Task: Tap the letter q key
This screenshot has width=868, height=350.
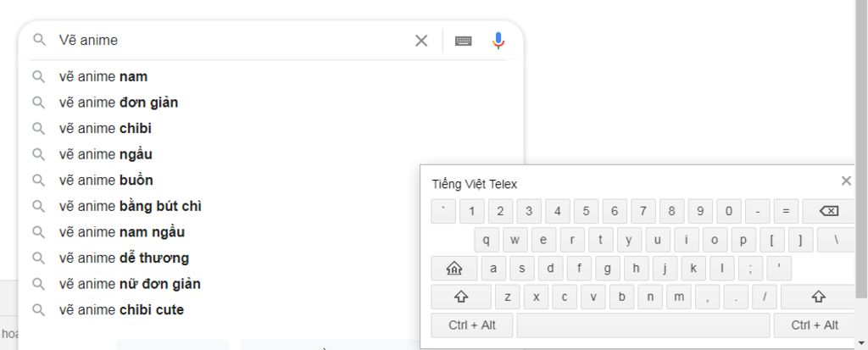Action: pyautogui.click(x=487, y=240)
